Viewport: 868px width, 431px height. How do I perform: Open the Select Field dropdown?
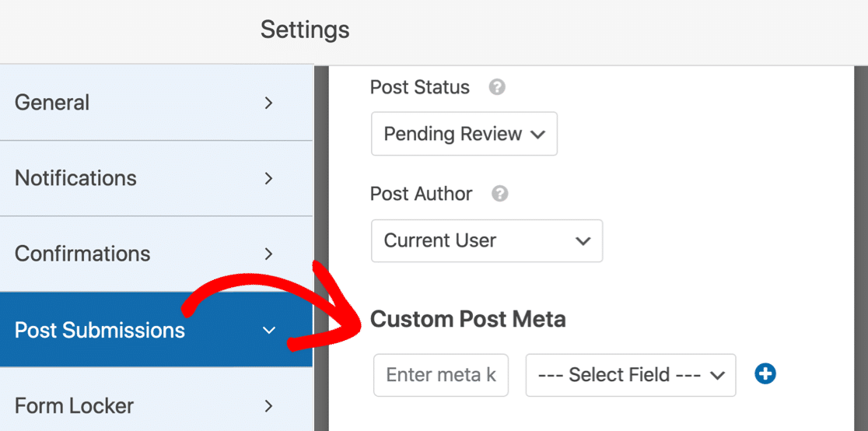[x=631, y=375]
